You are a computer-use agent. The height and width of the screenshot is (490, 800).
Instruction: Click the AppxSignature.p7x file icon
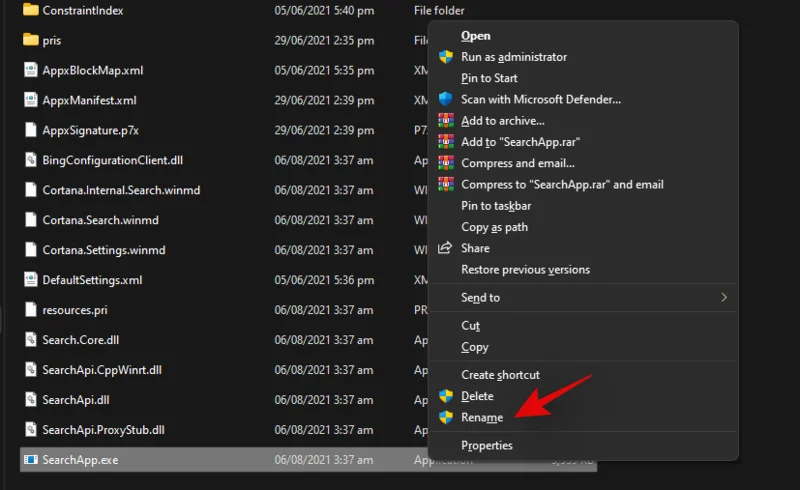[31, 130]
